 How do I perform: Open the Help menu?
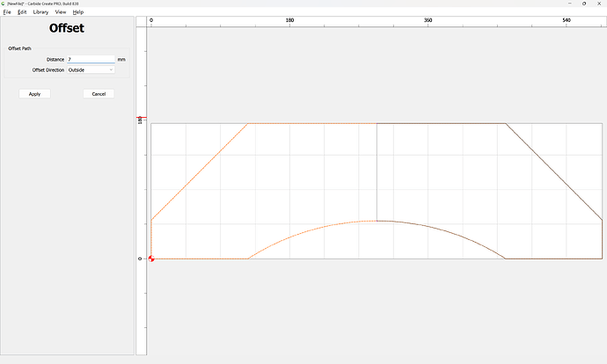coord(78,12)
